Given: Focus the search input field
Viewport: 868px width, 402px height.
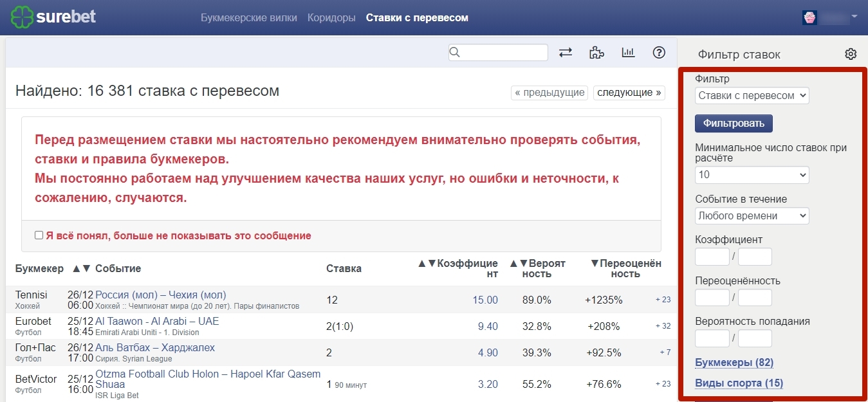Looking at the screenshot, I should (498, 53).
